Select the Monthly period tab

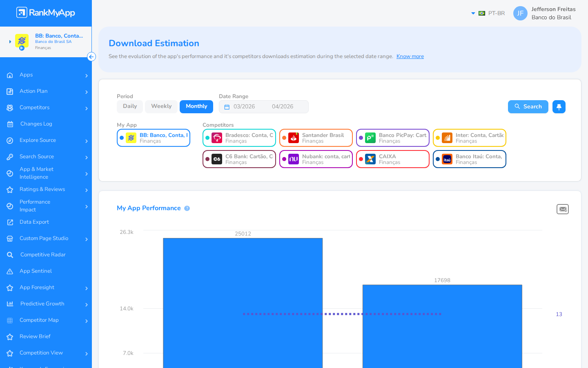tap(196, 106)
